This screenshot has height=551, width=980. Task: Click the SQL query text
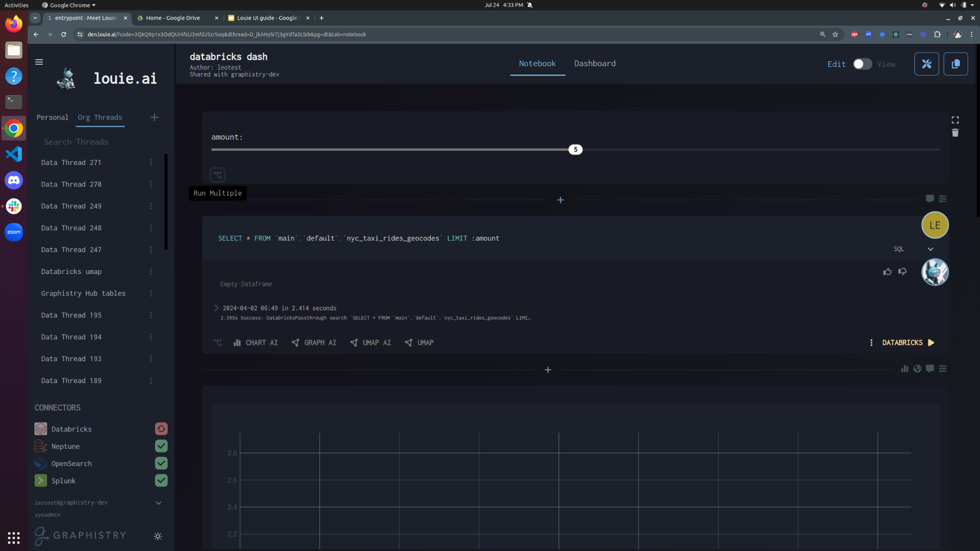pos(358,238)
